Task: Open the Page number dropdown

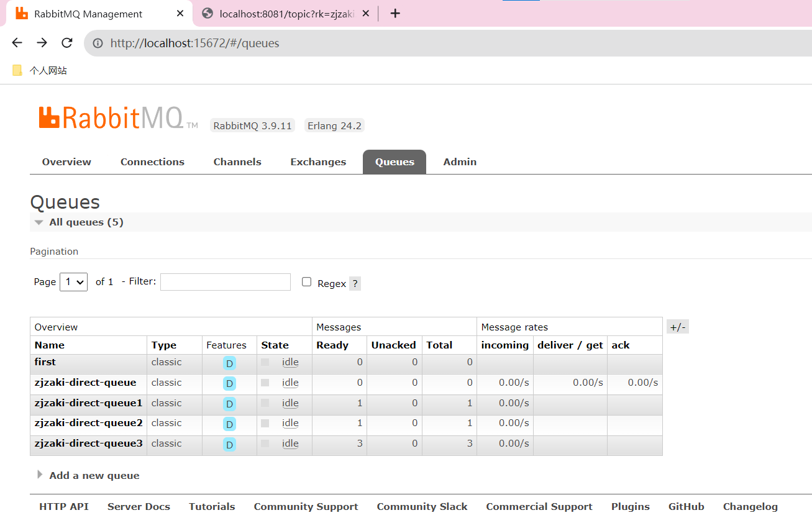Action: coord(73,282)
